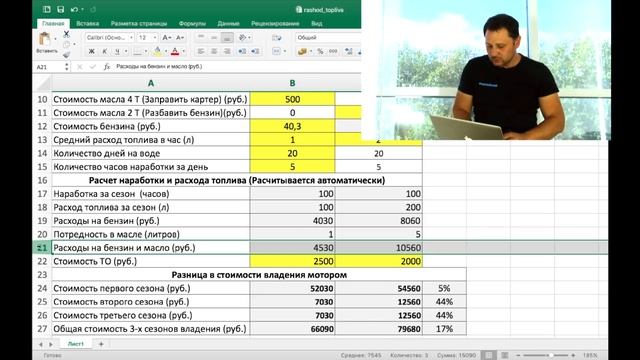Viewport: 640px width, 360px height.
Task: Align text to the top
Action: coord(201,38)
